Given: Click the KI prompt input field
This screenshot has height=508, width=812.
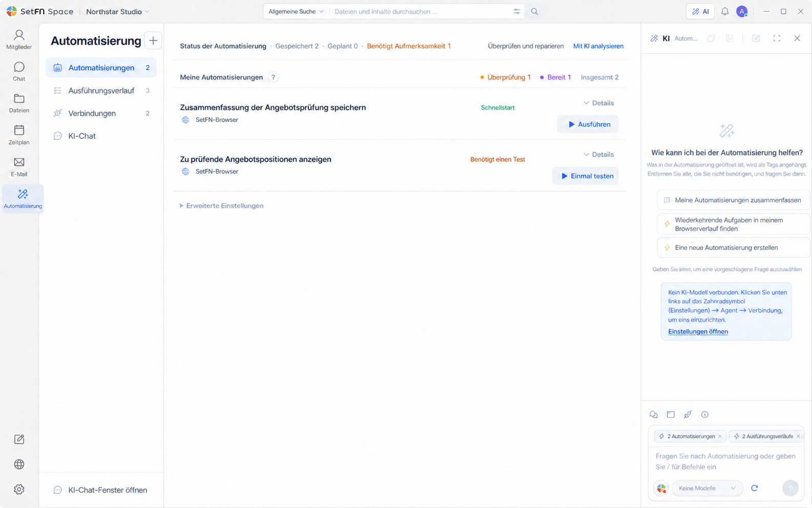Looking at the screenshot, I should click(726, 461).
